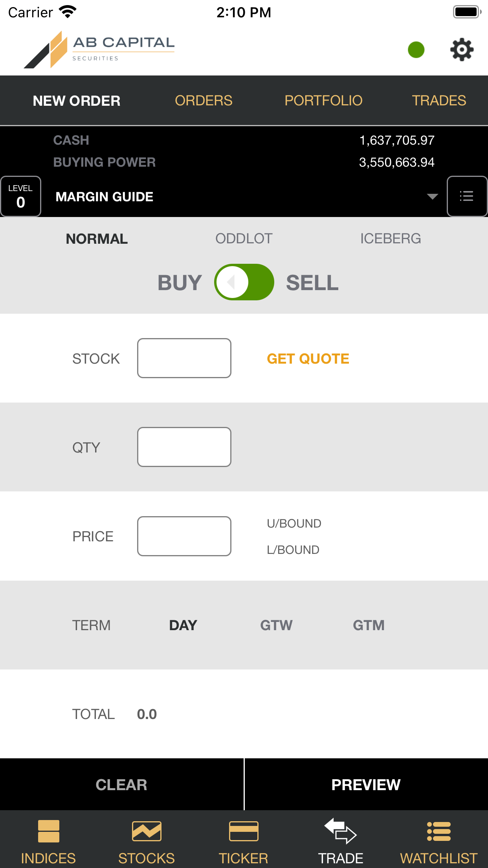Switch to the Portfolio tab
The height and width of the screenshot is (868, 488).
pyautogui.click(x=323, y=101)
